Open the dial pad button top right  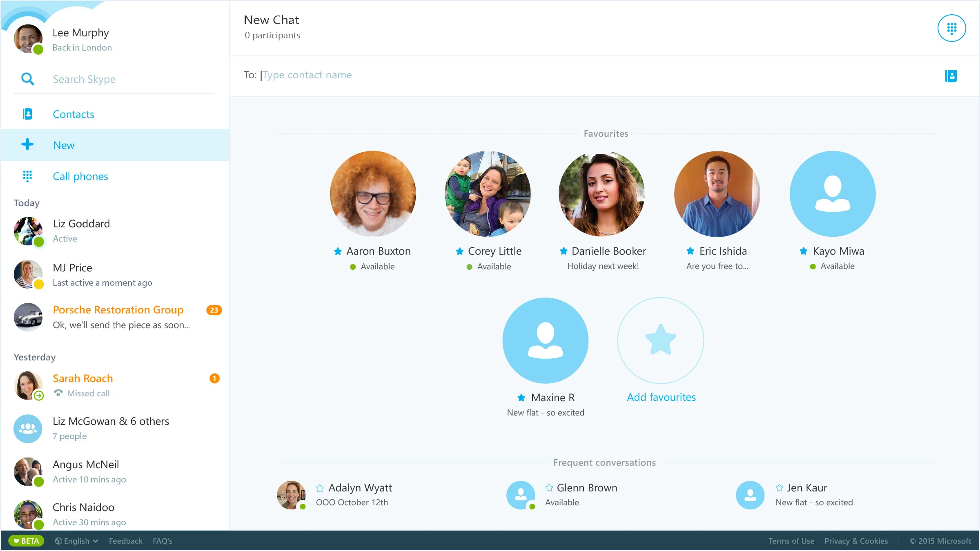[x=951, y=28]
